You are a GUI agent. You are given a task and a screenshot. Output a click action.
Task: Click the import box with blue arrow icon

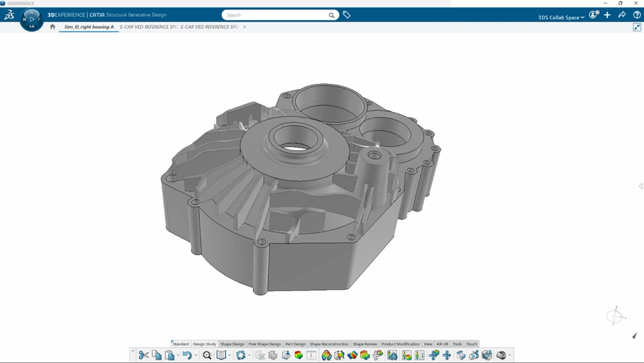286,355
